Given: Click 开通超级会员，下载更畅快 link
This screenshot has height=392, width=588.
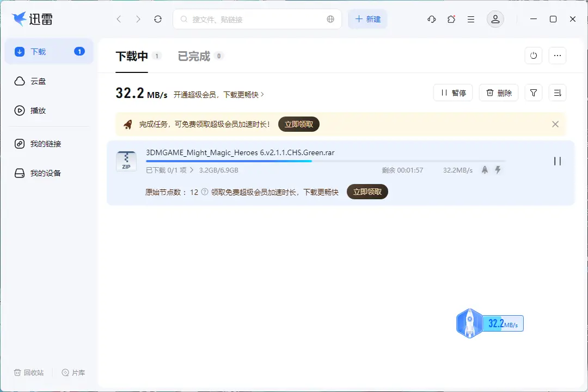Looking at the screenshot, I should pyautogui.click(x=219, y=95).
